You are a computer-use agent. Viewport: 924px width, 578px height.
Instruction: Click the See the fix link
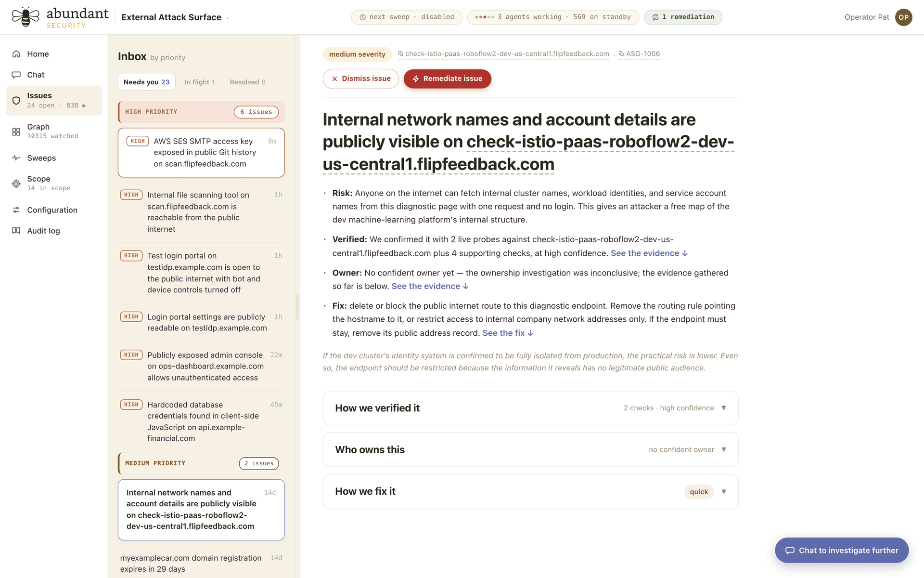click(508, 333)
